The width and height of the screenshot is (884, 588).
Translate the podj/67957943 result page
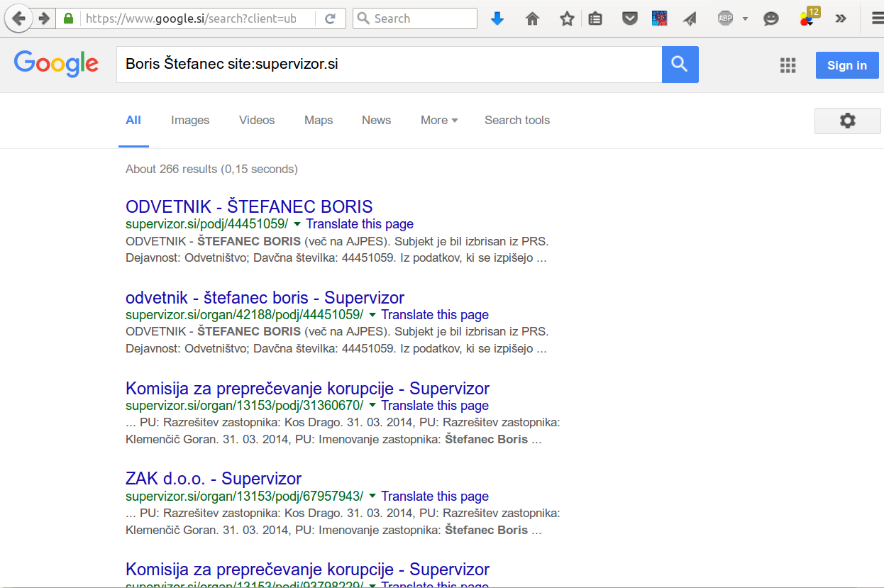435,497
